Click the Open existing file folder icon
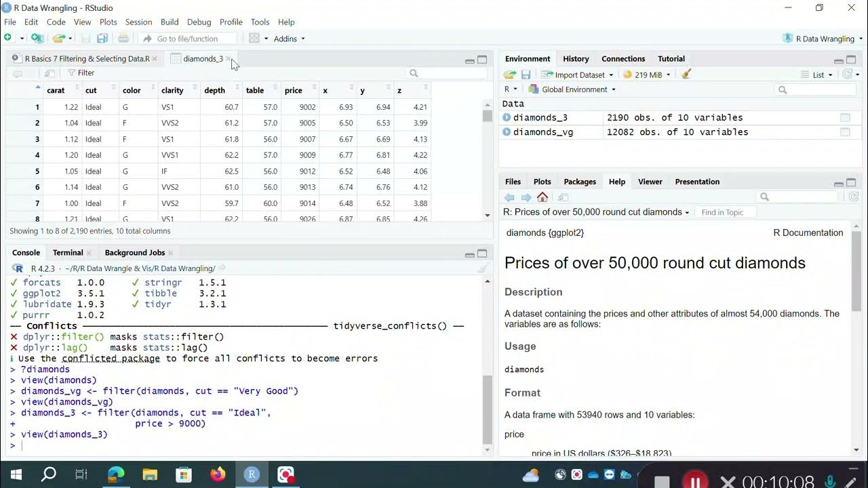The image size is (868, 488). (x=59, y=38)
